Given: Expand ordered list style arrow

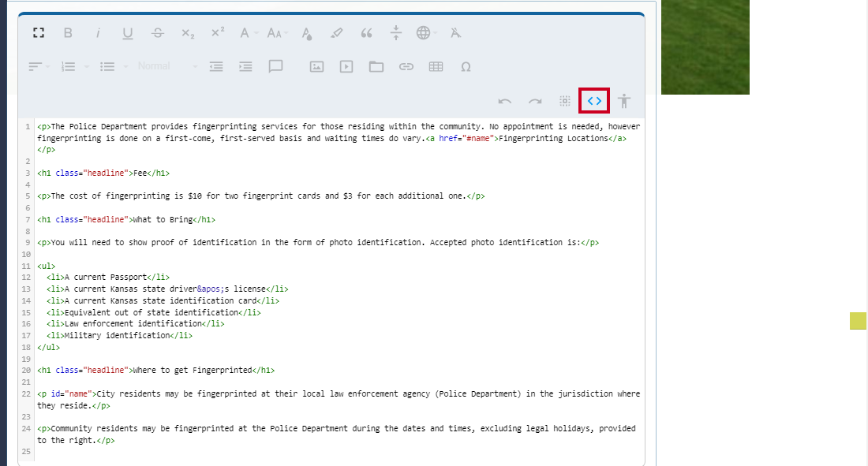Looking at the screenshot, I should (x=86, y=67).
